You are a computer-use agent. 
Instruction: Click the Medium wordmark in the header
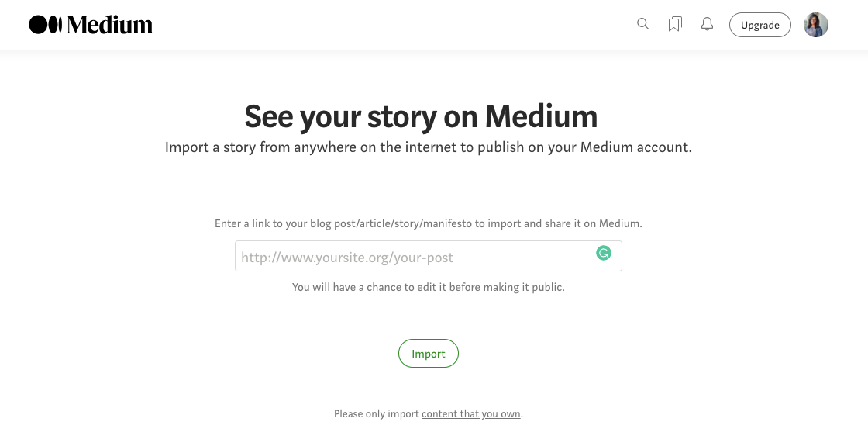tap(110, 25)
